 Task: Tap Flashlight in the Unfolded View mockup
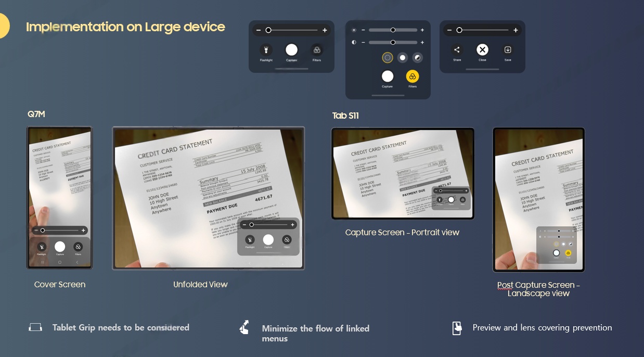pos(250,239)
